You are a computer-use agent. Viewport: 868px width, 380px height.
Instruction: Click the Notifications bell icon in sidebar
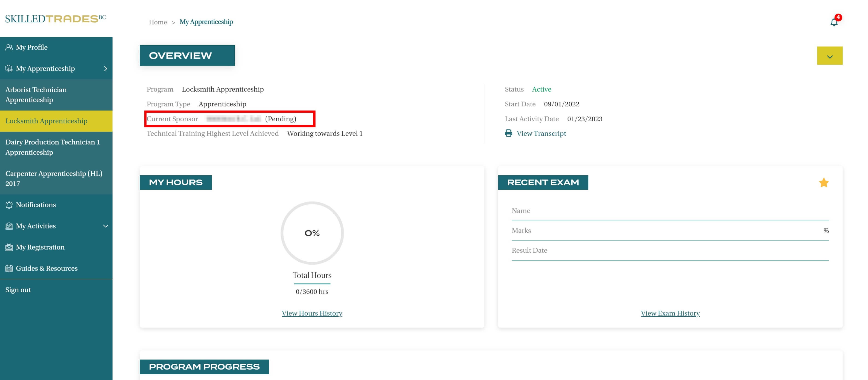[9, 205]
